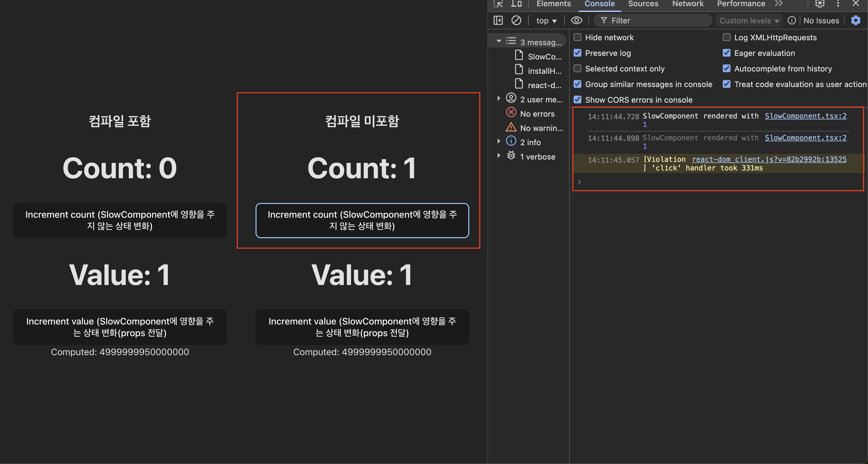Click the inspect element picker icon
This screenshot has height=464, width=868.
pyautogui.click(x=498, y=4)
